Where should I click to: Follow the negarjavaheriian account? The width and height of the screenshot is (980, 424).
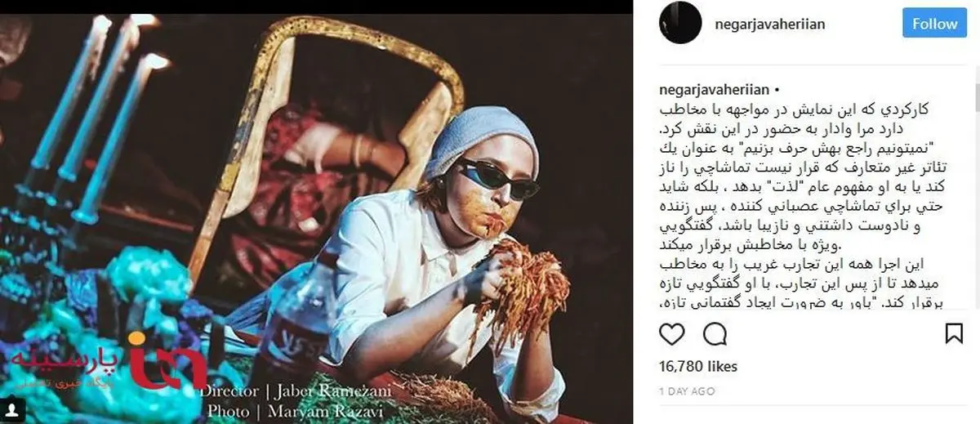(x=934, y=24)
